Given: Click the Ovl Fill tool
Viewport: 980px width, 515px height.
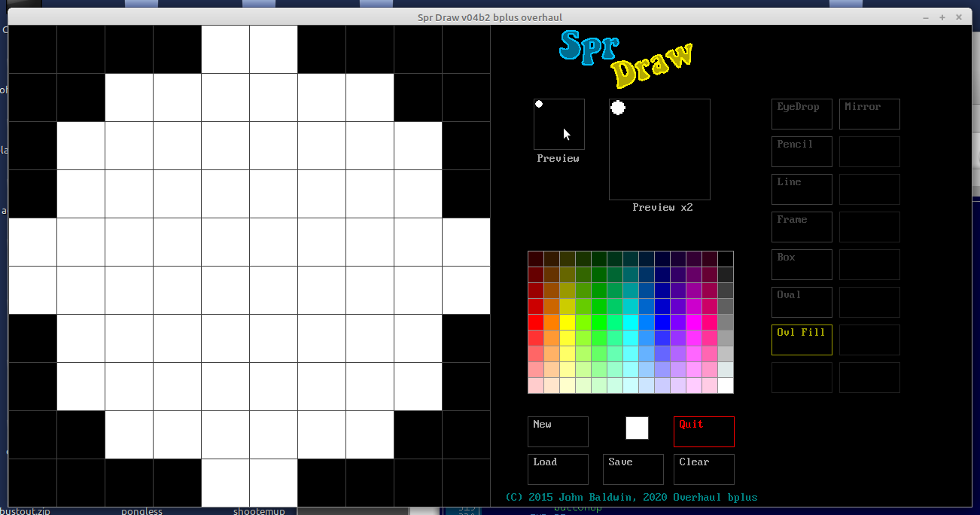Looking at the screenshot, I should (802, 340).
